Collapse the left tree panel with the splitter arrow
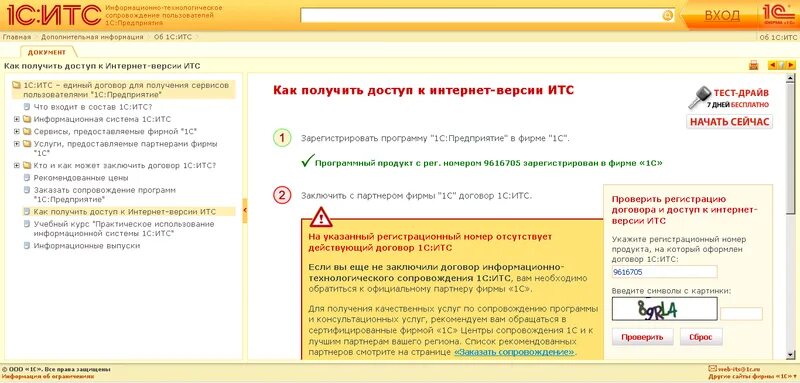Screen dimensions: 800x383 (x=245, y=211)
